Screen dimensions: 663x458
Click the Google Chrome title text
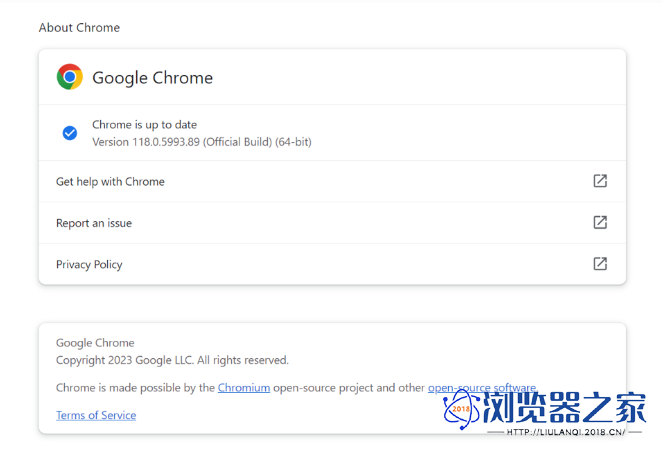pos(153,78)
